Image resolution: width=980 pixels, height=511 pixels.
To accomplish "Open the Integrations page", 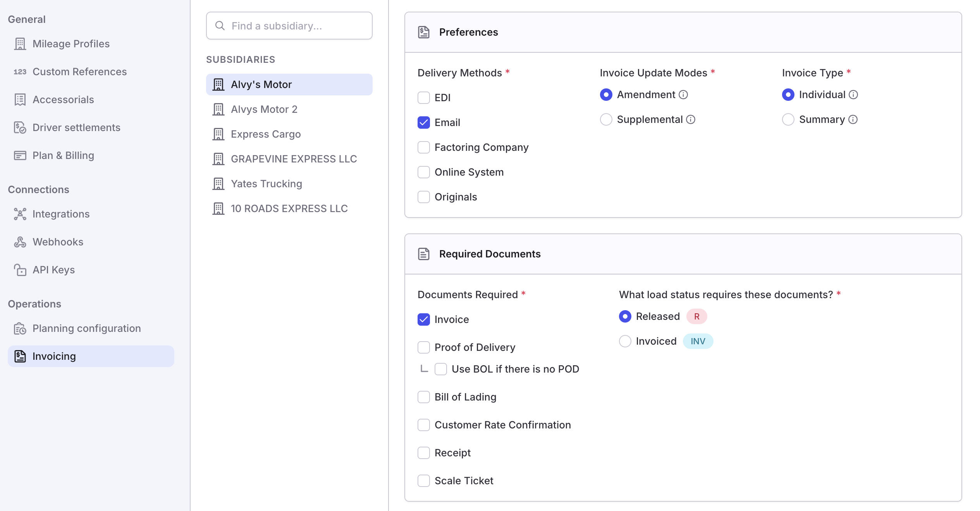I will tap(91, 214).
